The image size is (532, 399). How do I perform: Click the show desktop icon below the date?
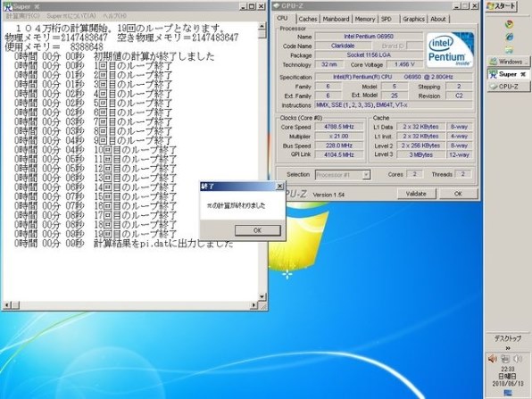click(x=508, y=394)
